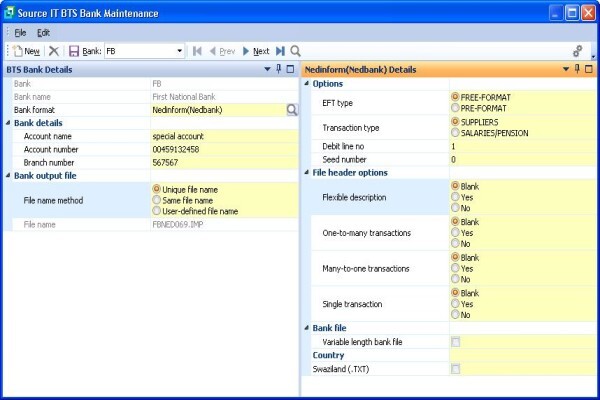
Task: Collapse the Bank output file group
Action: pos(8,175)
